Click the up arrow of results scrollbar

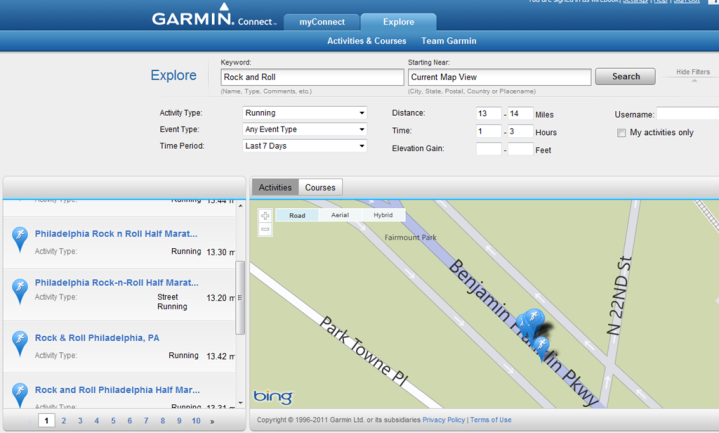tap(240, 205)
